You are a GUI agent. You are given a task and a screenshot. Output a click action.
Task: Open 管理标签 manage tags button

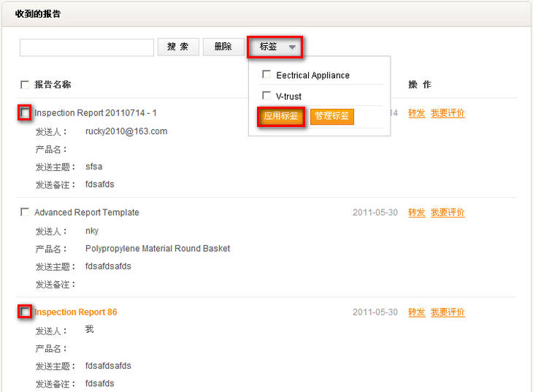(x=331, y=117)
